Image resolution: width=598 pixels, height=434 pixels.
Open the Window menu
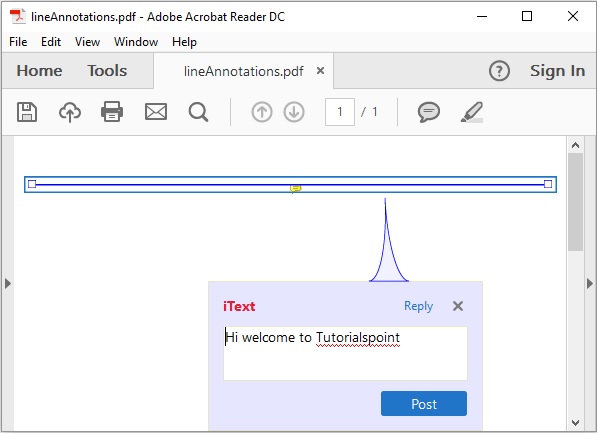pos(136,42)
